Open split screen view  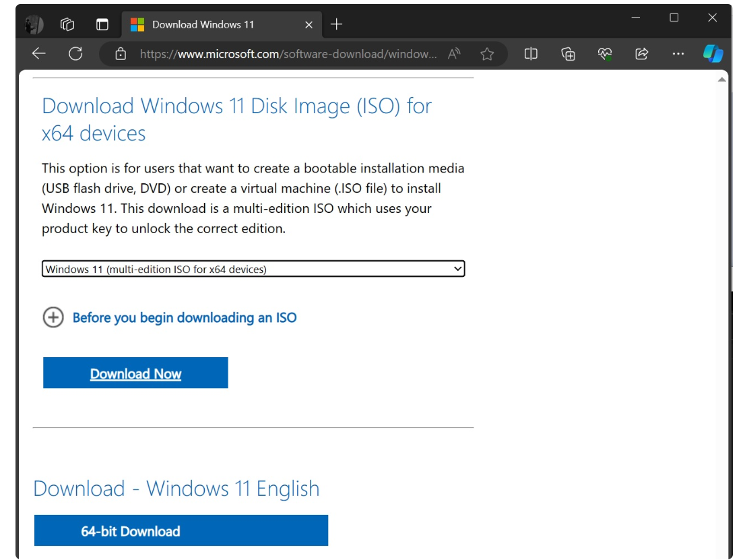531,54
